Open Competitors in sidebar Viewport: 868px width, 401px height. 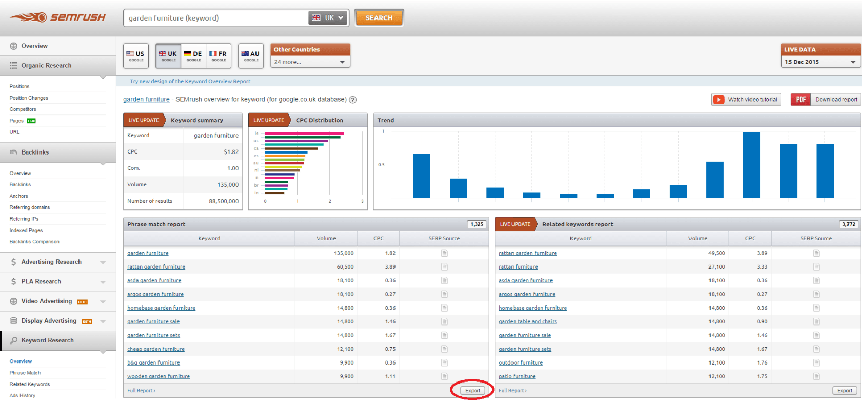23,109
